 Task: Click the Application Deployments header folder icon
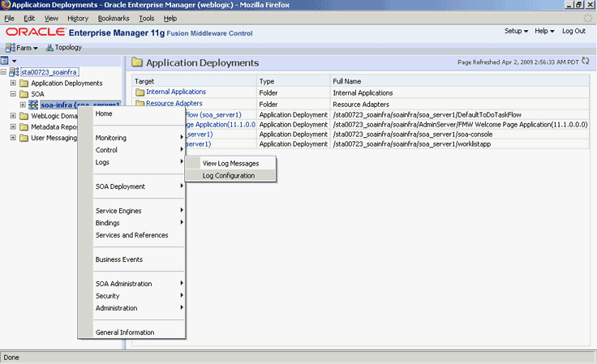(x=137, y=62)
